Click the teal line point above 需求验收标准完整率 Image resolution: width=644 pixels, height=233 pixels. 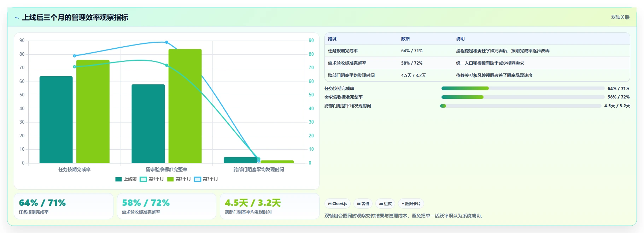(x=167, y=65)
